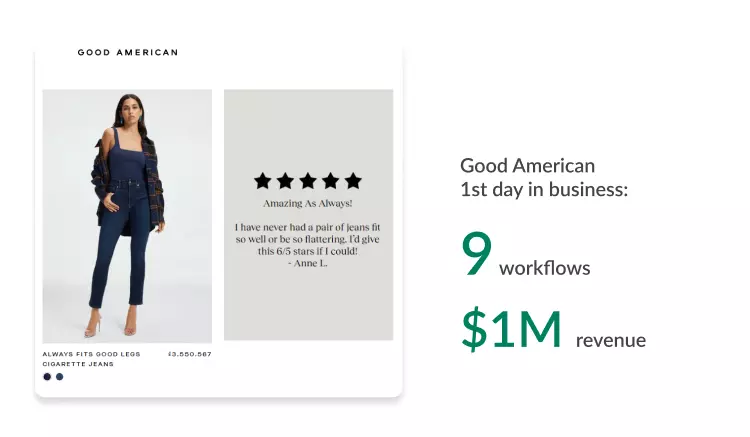Image resolution: width=750 pixels, height=437 pixels.
Task: Click the second review star
Action: point(285,181)
